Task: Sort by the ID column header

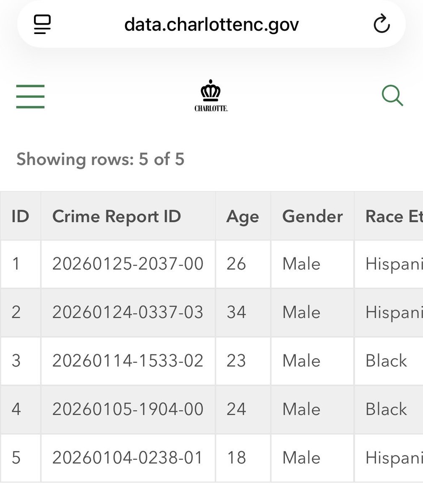Action: pyautogui.click(x=20, y=216)
